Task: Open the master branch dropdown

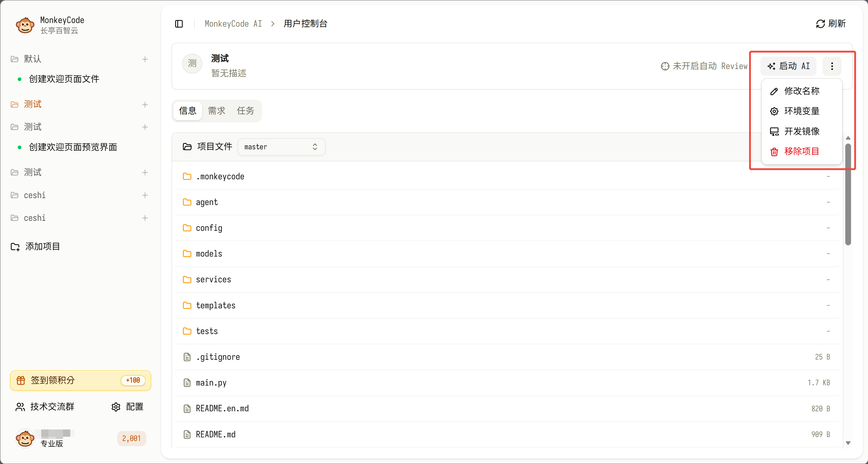Action: click(281, 147)
